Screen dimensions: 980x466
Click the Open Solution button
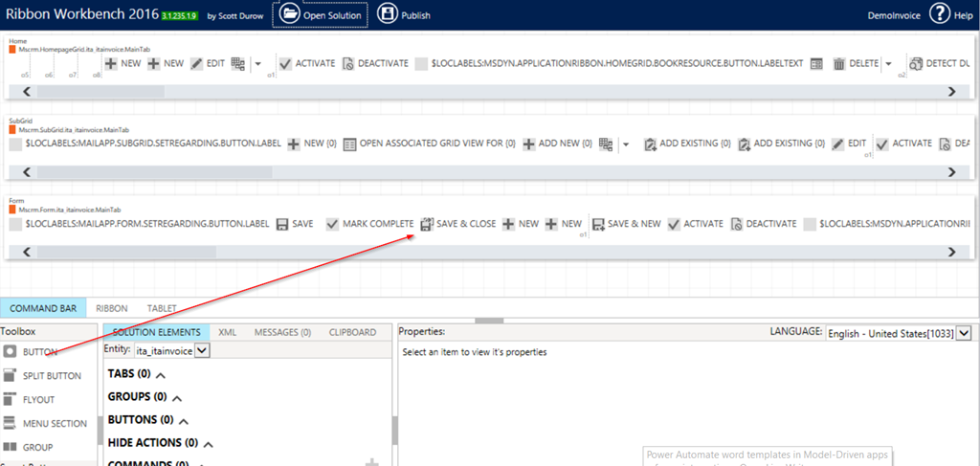[320, 14]
